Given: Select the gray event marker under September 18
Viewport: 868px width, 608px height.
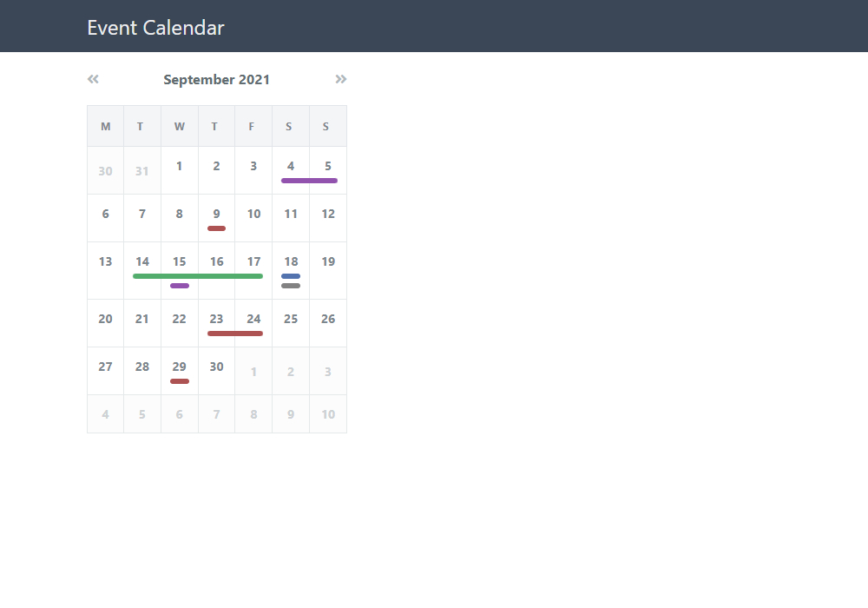Looking at the screenshot, I should 291,286.
